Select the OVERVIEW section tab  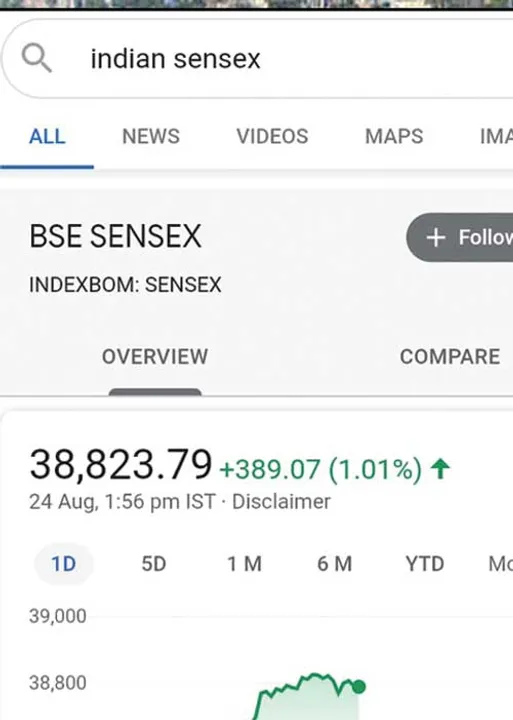click(155, 357)
